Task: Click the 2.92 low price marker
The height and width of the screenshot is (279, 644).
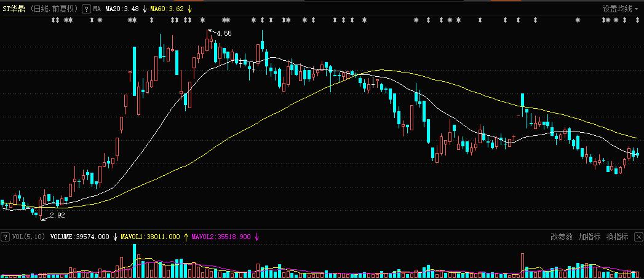Action: tap(57, 215)
